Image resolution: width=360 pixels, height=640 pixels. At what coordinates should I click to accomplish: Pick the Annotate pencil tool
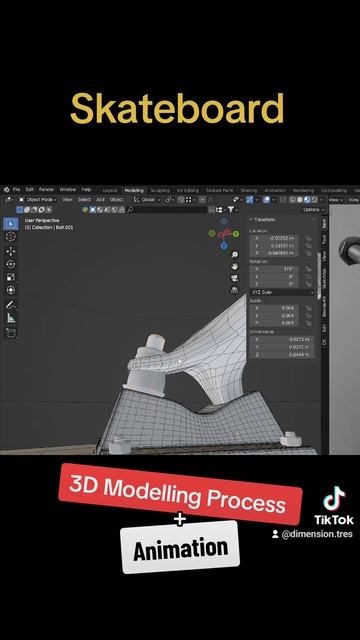pyautogui.click(x=11, y=305)
